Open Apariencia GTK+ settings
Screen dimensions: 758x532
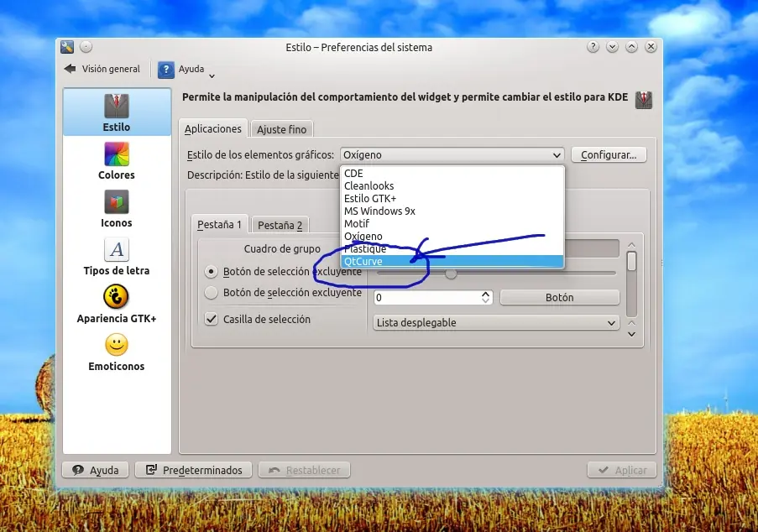117,305
